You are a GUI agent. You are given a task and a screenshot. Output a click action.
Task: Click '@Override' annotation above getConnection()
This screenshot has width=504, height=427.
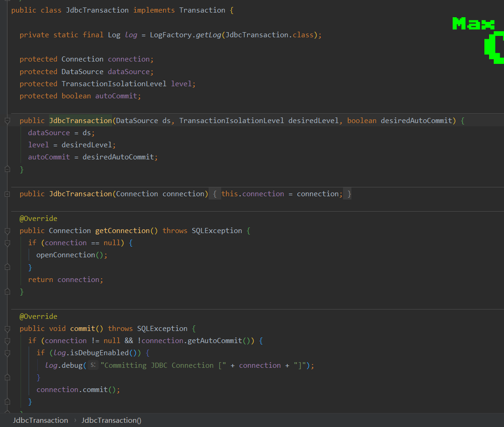(x=38, y=218)
